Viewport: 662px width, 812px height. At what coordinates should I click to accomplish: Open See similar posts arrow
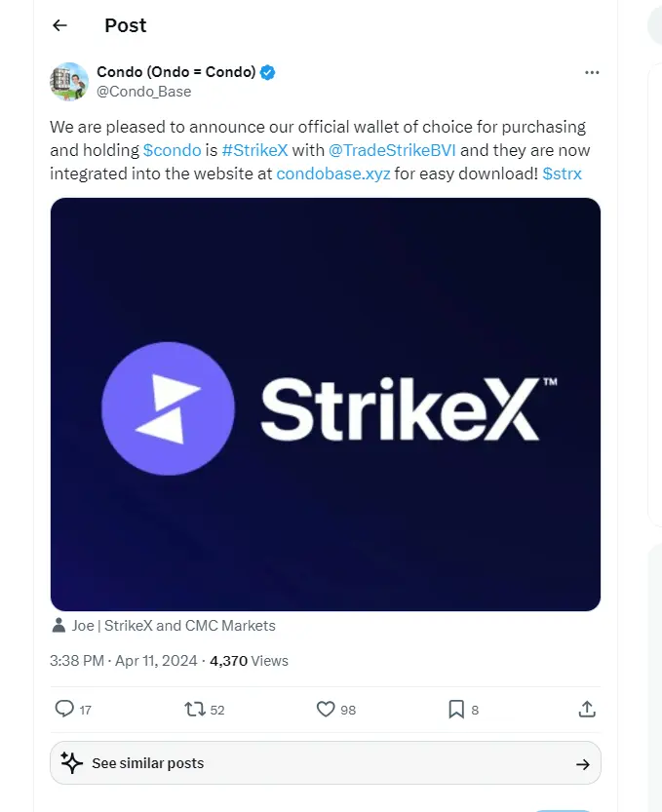[x=583, y=764]
